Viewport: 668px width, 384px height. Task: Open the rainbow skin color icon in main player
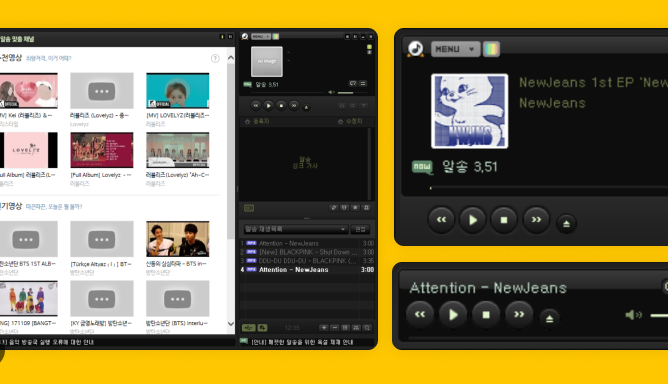pyautogui.click(x=276, y=37)
